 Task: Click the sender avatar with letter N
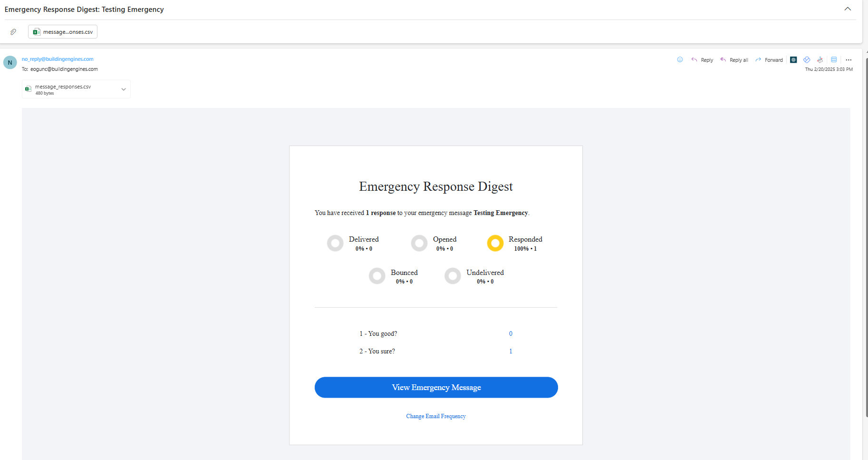(x=10, y=63)
